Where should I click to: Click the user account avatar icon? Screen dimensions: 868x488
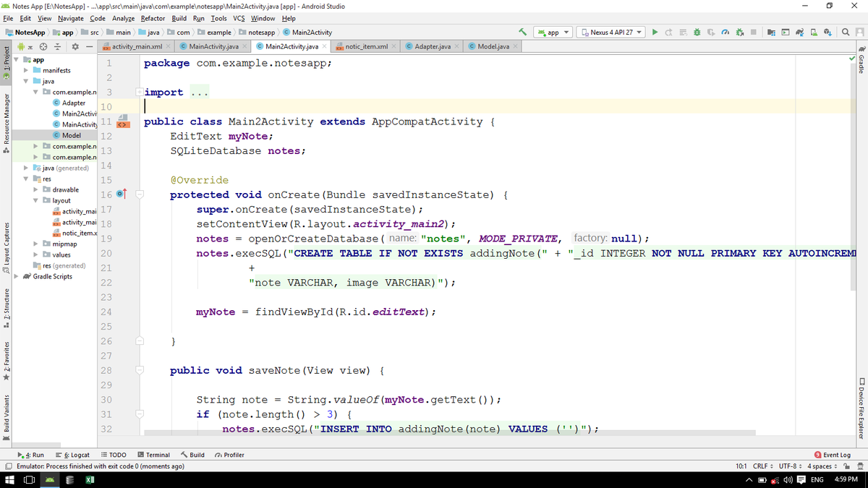pyautogui.click(x=859, y=32)
